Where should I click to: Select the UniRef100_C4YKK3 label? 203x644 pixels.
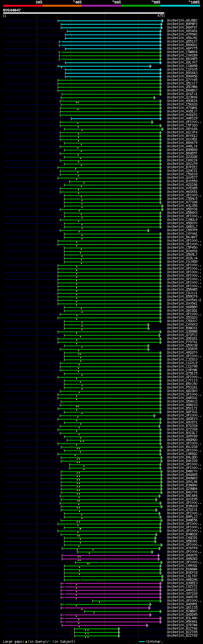tap(182, 324)
